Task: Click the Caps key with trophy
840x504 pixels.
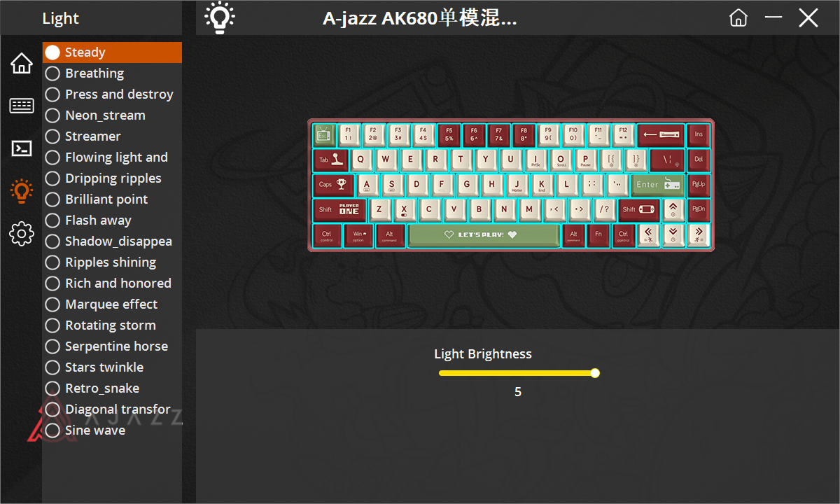Action: pyautogui.click(x=333, y=185)
